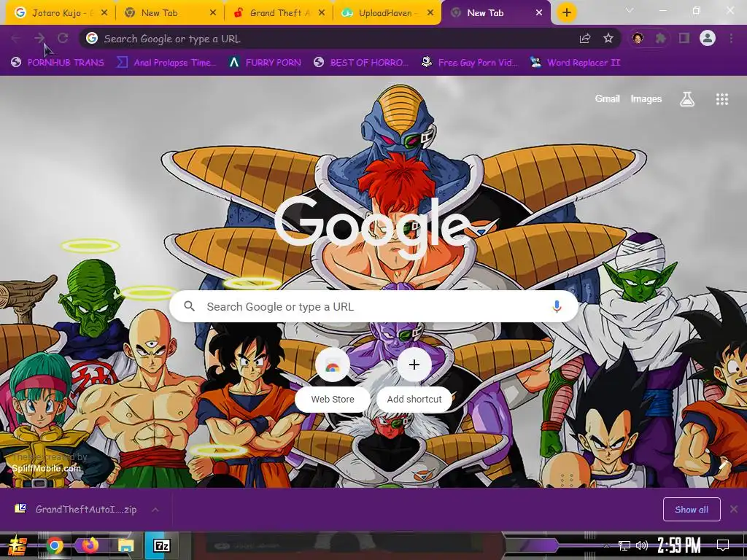
Task: Open the Windows Start menu
Action: [x=17, y=545]
